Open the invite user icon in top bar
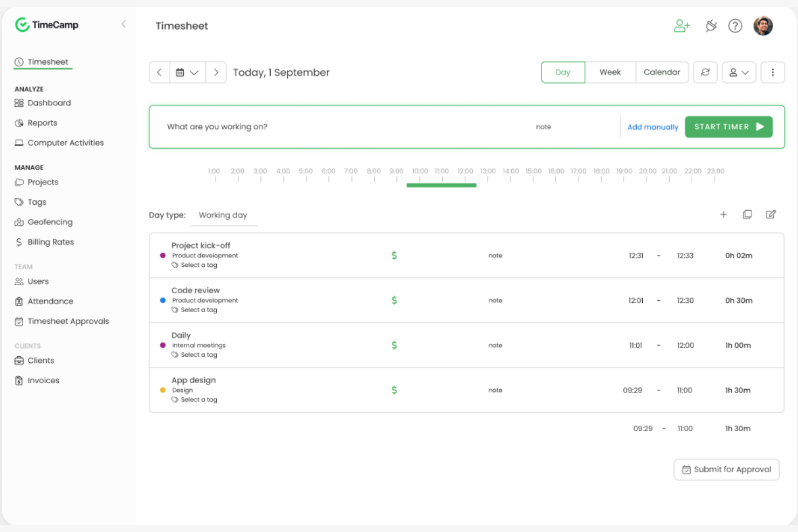 682,25
